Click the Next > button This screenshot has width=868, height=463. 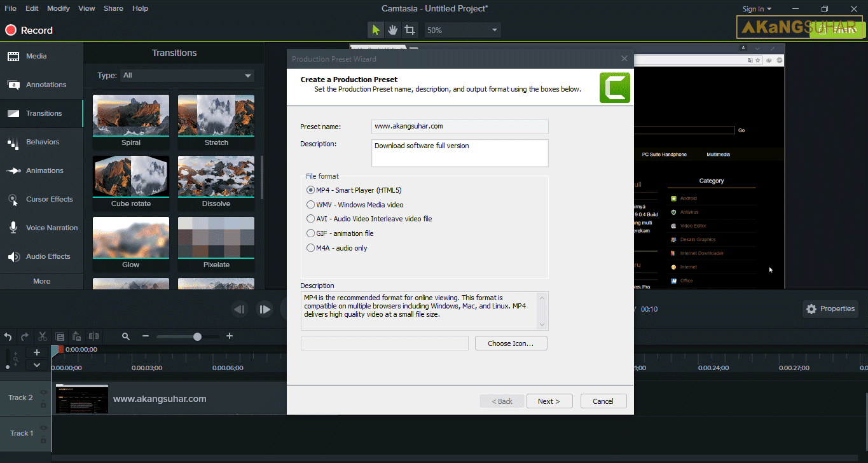549,401
